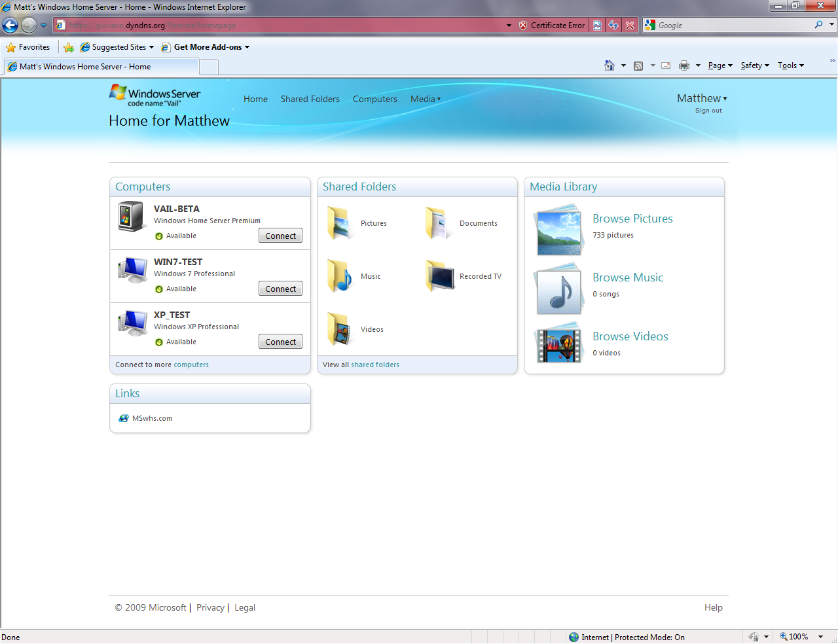Open the Pictures shared folder icon

pos(340,223)
